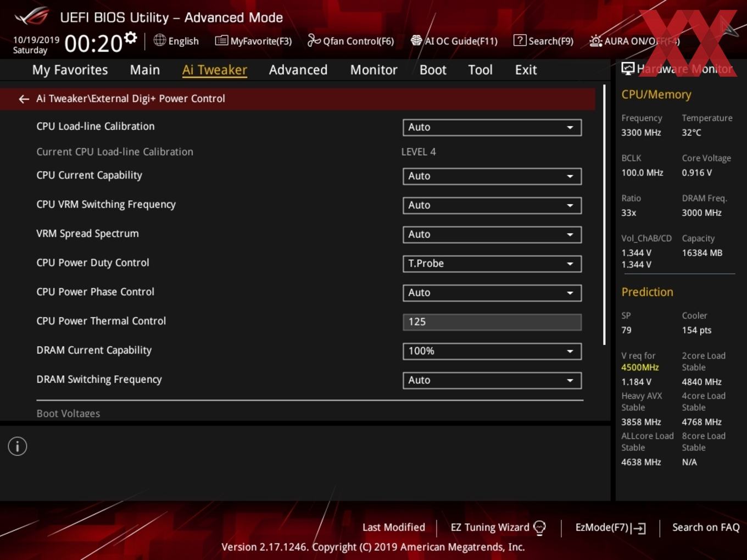The image size is (747, 560).
Task: Click the 10/19/2019 date
Action: (x=36, y=40)
